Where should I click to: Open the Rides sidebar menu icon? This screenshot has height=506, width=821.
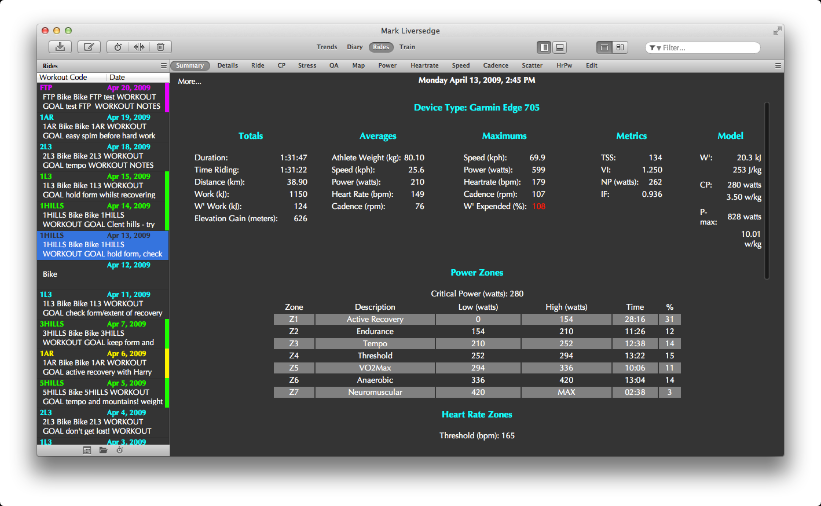[163, 66]
